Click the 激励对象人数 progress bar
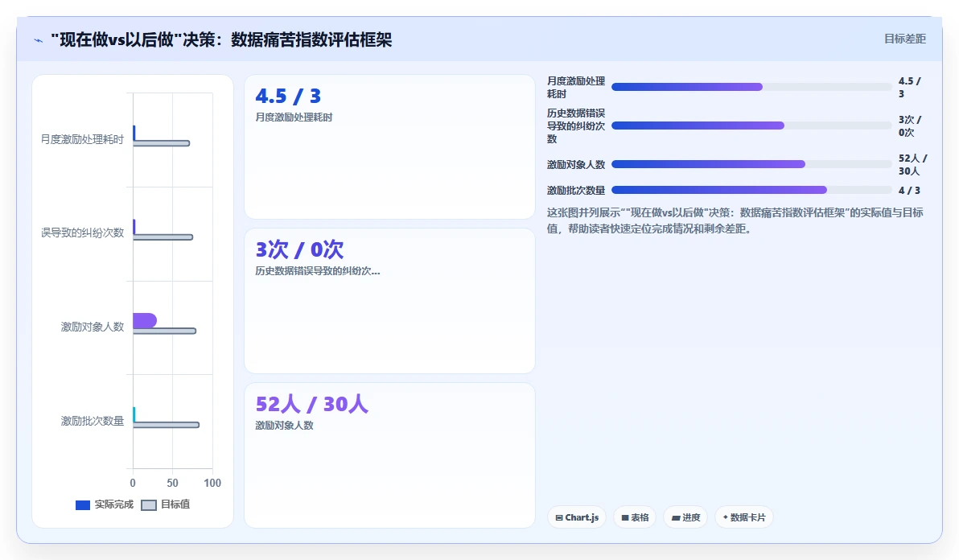 [751, 164]
